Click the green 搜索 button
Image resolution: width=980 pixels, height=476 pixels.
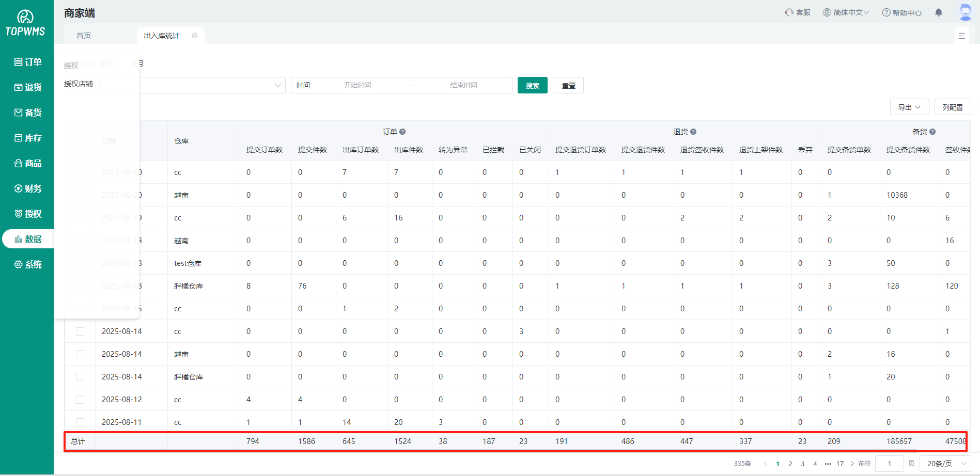532,86
